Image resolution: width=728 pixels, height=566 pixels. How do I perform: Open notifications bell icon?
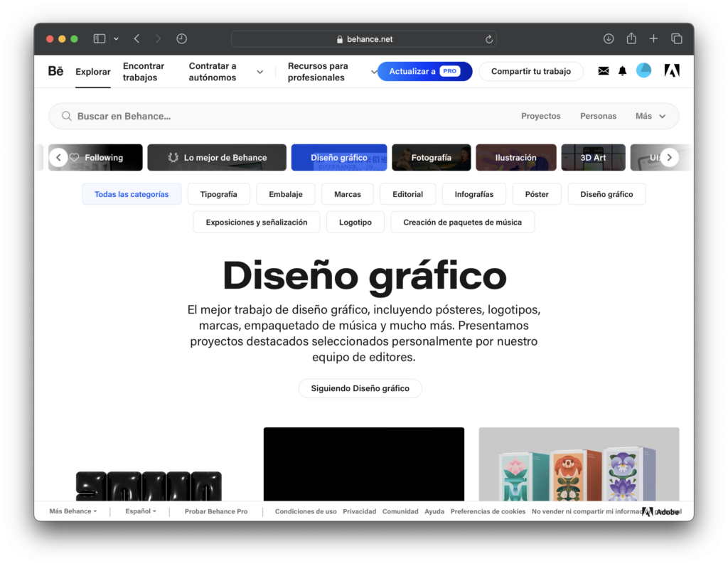[622, 70]
